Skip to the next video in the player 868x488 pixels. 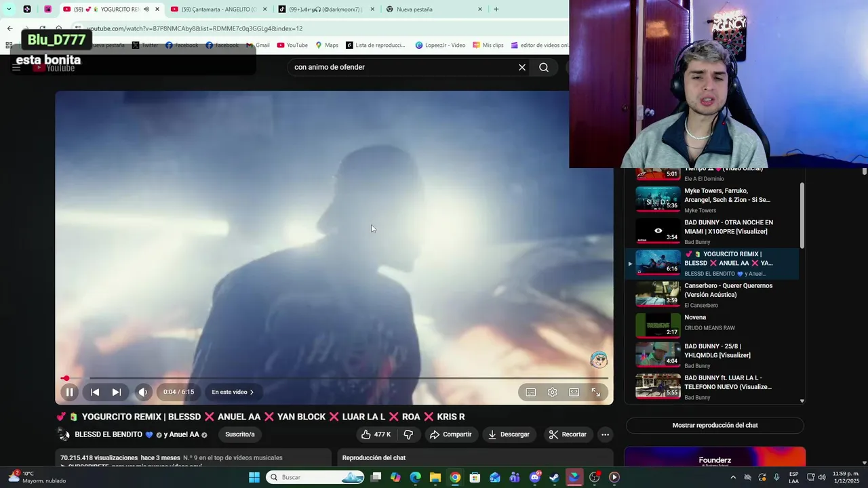(x=116, y=392)
